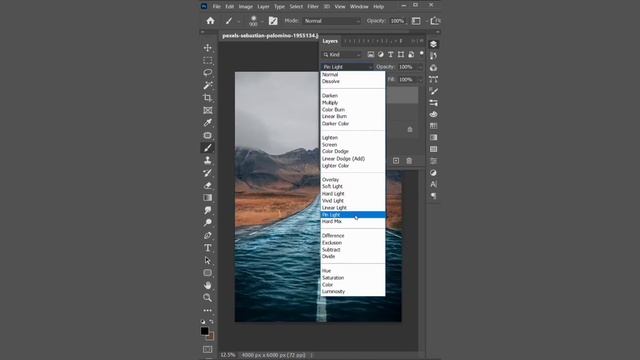
Task: Select the Eyedropper tool
Action: pos(207,122)
